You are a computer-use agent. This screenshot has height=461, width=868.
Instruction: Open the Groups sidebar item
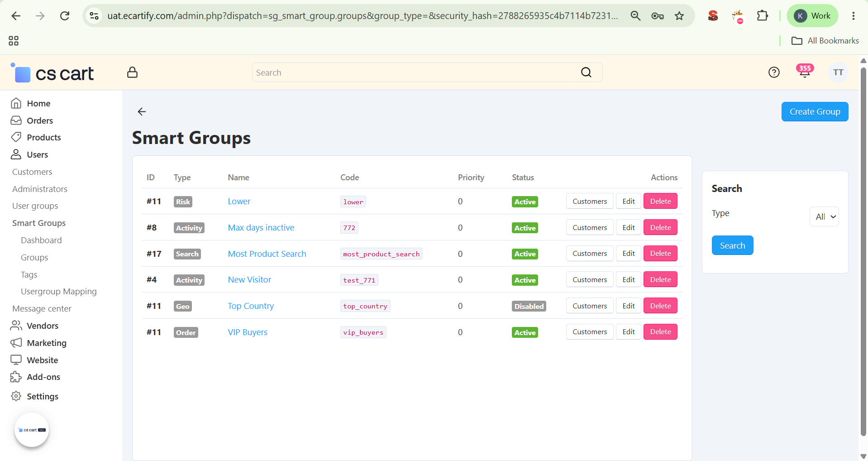click(34, 257)
